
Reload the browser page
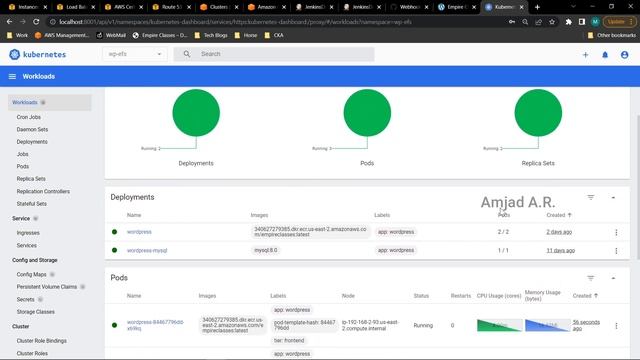click(x=36, y=22)
